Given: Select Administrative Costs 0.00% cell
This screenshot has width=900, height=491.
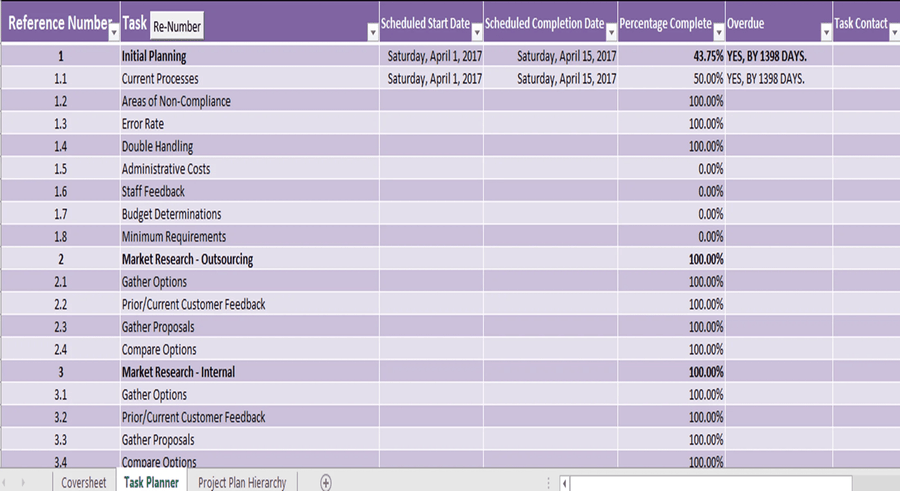Looking at the screenshot, I should 672,169.
